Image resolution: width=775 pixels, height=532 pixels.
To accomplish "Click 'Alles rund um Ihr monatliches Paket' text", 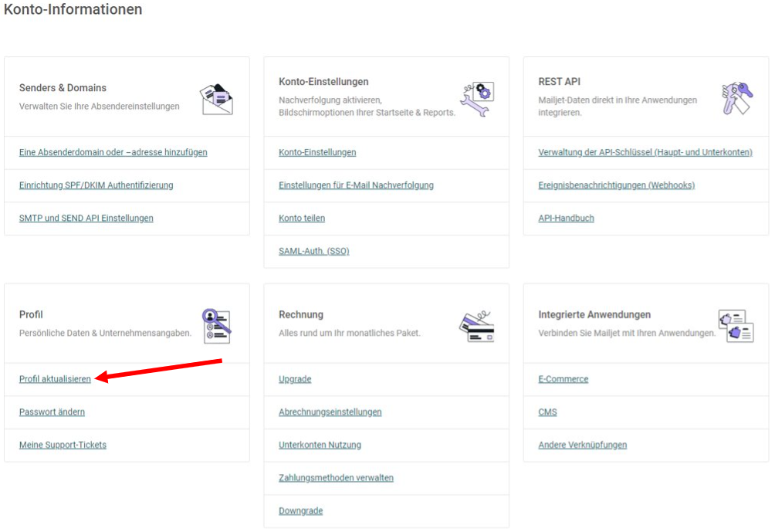I will pos(350,334).
